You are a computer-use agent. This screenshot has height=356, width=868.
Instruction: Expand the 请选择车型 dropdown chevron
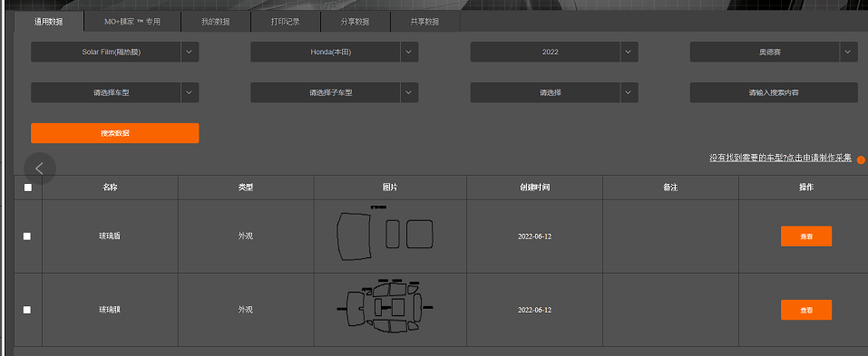click(190, 93)
